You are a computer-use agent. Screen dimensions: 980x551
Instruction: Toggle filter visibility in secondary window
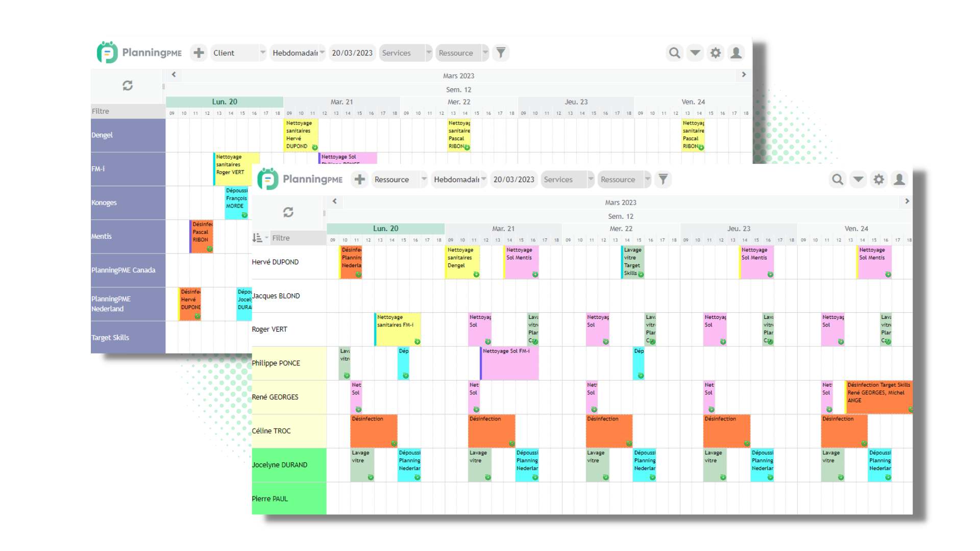tap(663, 179)
